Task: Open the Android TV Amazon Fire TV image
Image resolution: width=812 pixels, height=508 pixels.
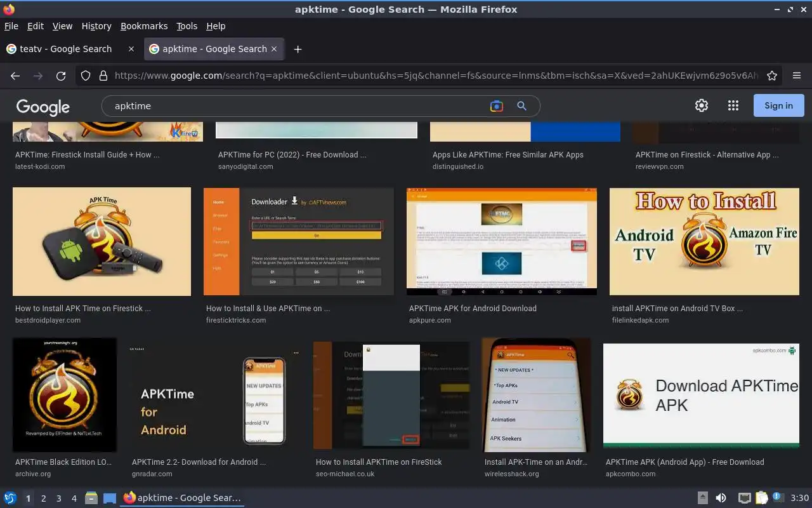Action: click(704, 241)
